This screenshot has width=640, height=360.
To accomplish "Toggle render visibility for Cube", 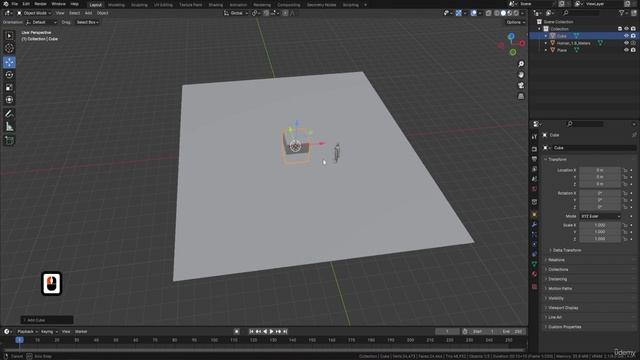I will click(x=633, y=36).
